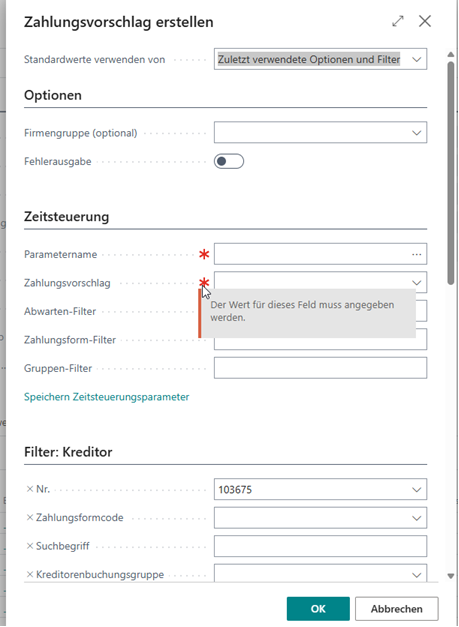Close the Zahlungsvorschlag erstellen dialog
Screen dimensions: 459x627
[x=425, y=21]
